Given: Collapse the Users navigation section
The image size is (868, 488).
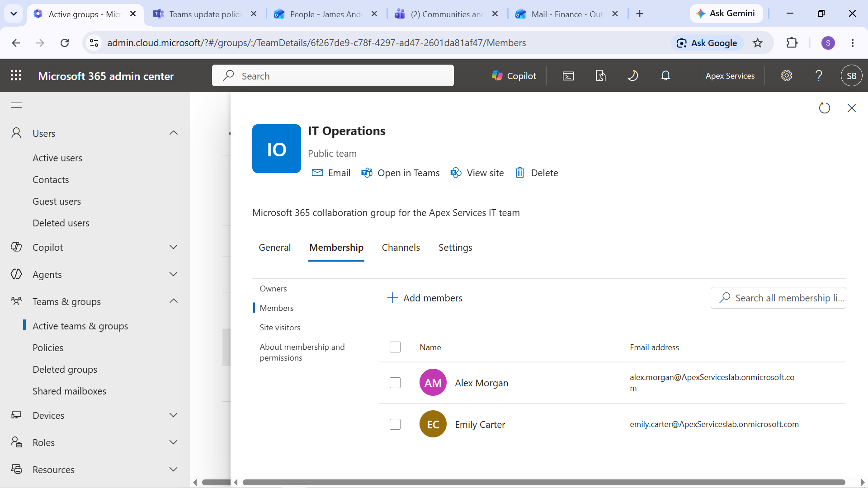Looking at the screenshot, I should (x=174, y=133).
